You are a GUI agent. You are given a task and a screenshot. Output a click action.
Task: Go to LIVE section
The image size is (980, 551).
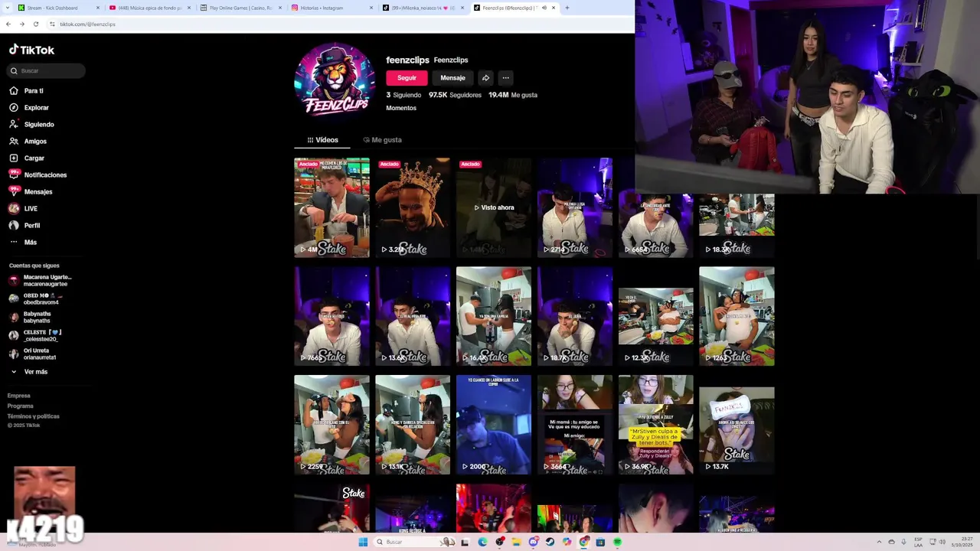[24, 209]
